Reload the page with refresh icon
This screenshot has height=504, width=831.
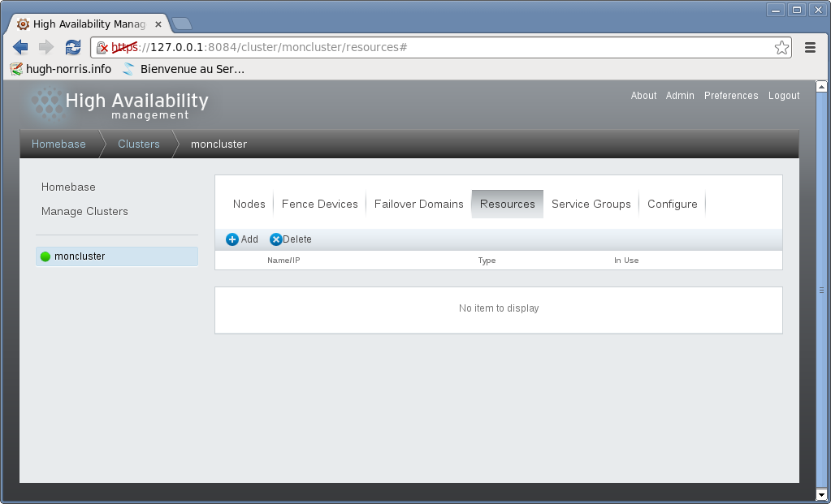pos(73,47)
